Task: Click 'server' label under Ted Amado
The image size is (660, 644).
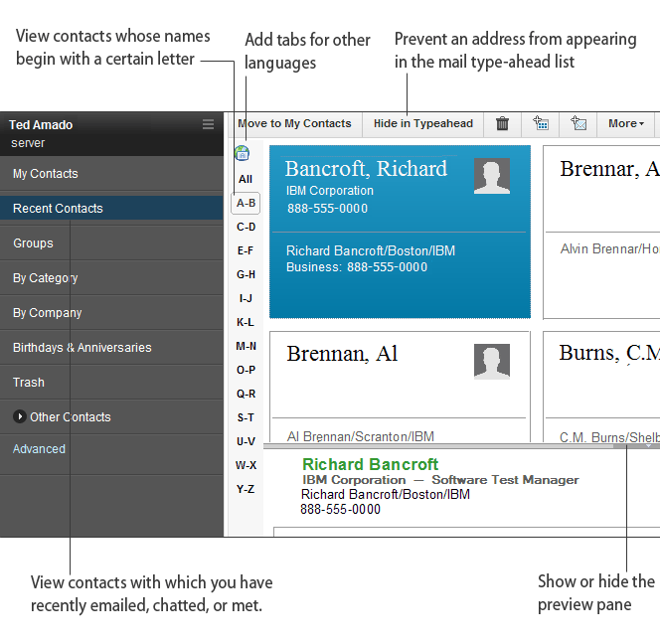Action: [x=28, y=143]
